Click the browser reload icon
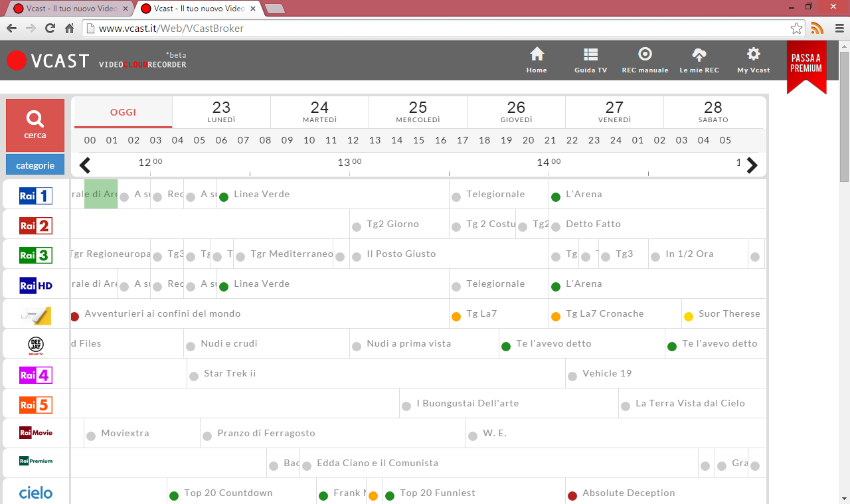This screenshot has width=850, height=504. tap(50, 29)
